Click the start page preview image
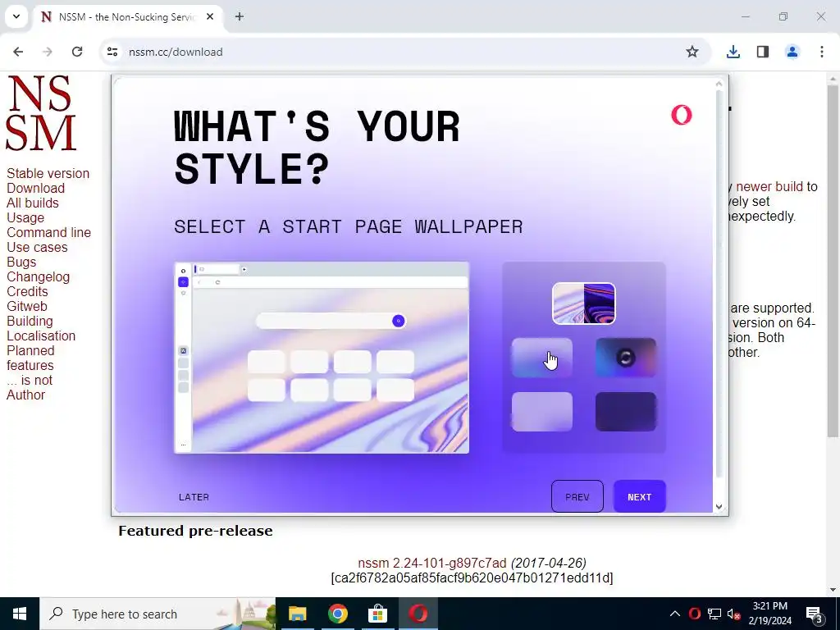Screen dimensions: 840x630 click(322, 358)
